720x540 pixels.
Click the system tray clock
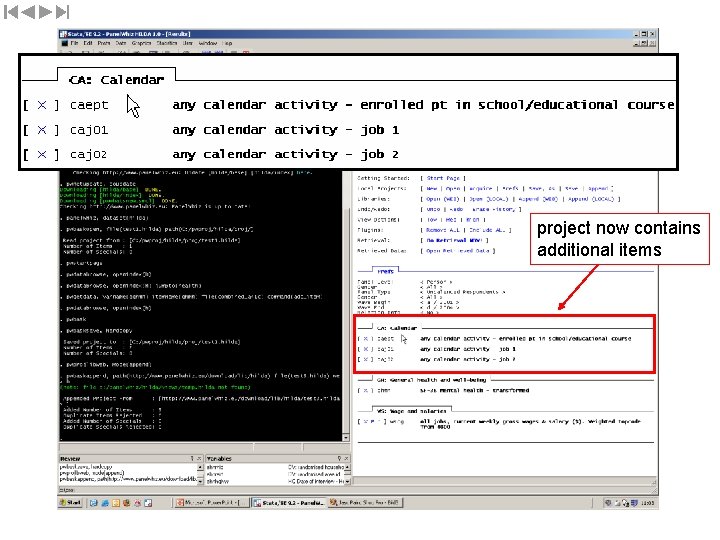[647, 503]
